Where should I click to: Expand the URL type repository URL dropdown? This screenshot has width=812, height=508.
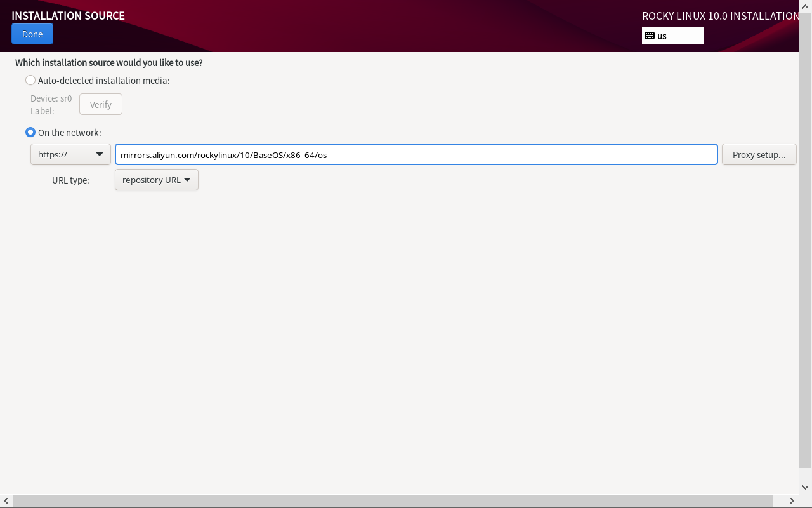point(157,180)
